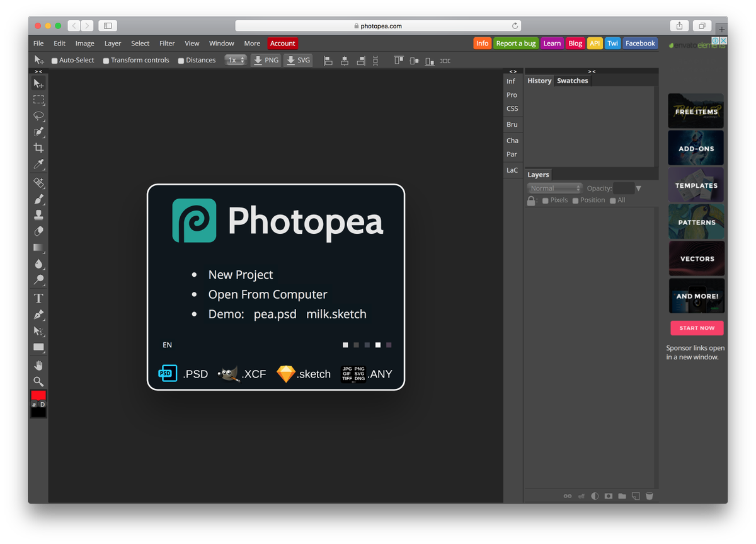Enable the Auto-Select checkbox
Image resolution: width=756 pixels, height=544 pixels.
coord(55,61)
